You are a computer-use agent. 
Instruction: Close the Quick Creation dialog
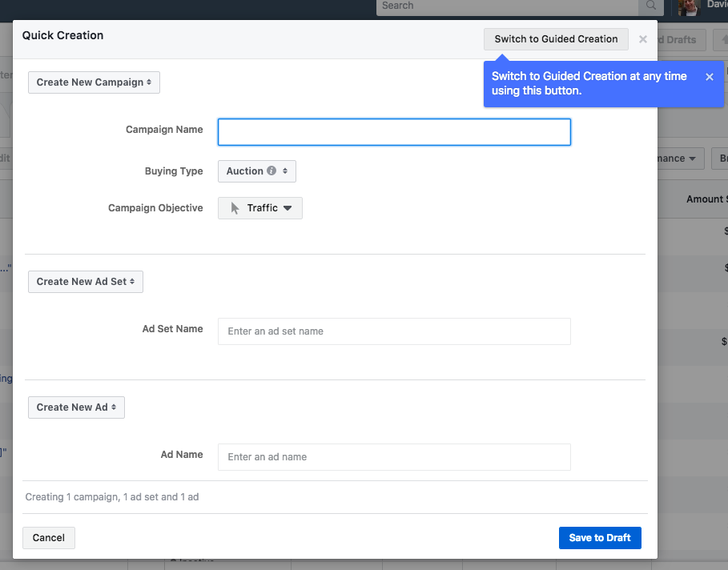tap(642, 38)
